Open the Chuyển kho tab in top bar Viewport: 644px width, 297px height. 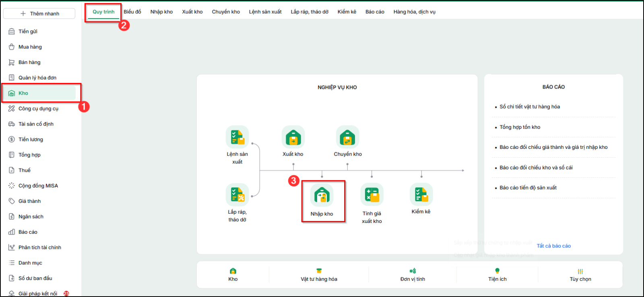point(226,12)
